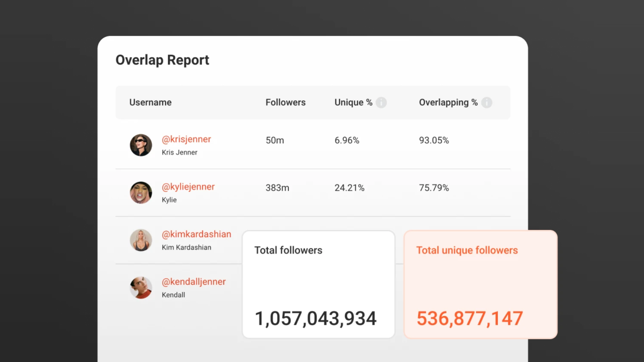Click the Kendall display name
This screenshot has height=362, width=644.
[x=173, y=295]
